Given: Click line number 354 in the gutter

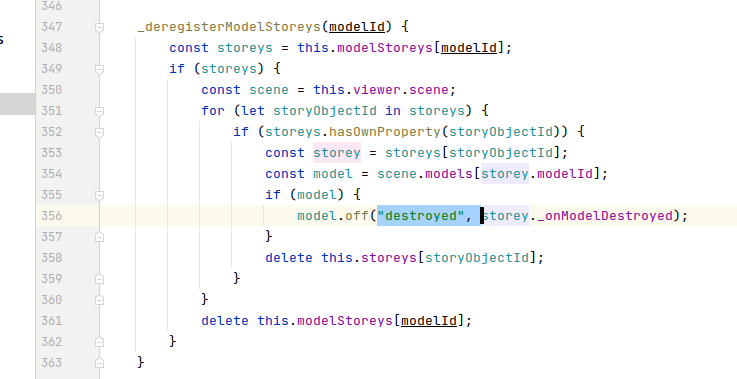Looking at the screenshot, I should coord(51,174).
